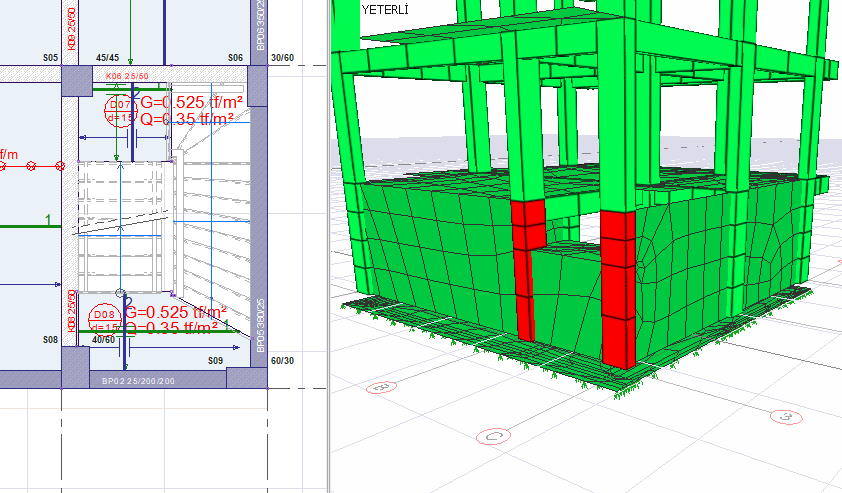This screenshot has height=493, width=842.
Task: Select the D07 slab label circle
Action: 119,110
